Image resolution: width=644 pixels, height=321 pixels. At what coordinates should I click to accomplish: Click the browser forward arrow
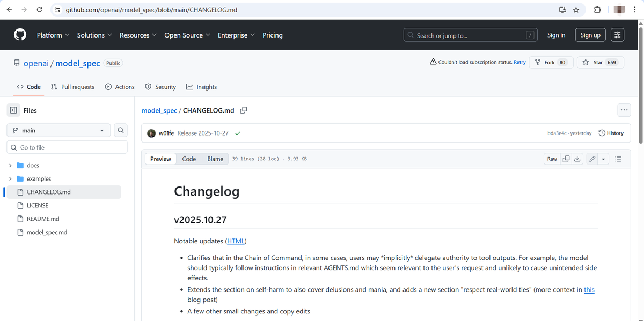pyautogui.click(x=24, y=10)
